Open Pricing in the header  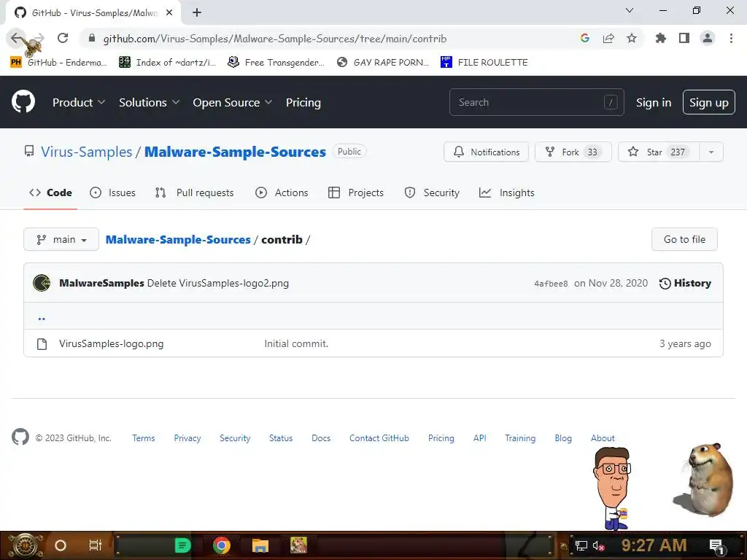coord(303,102)
